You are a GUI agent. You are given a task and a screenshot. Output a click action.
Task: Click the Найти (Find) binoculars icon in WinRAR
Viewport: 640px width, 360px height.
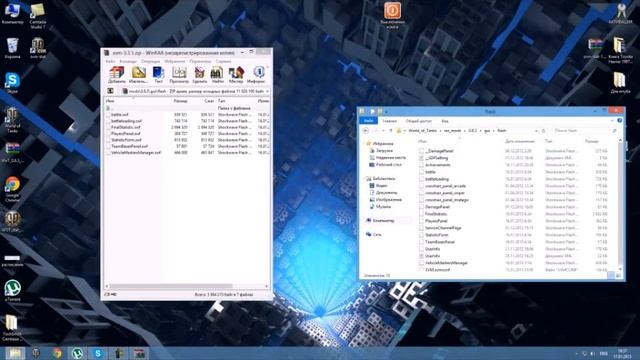217,75
